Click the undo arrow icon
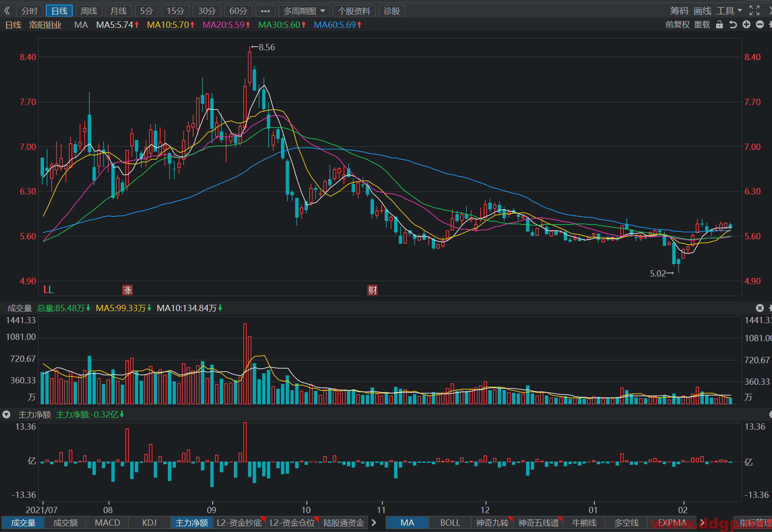Screen dimensions: 772x532 [x=733, y=25]
